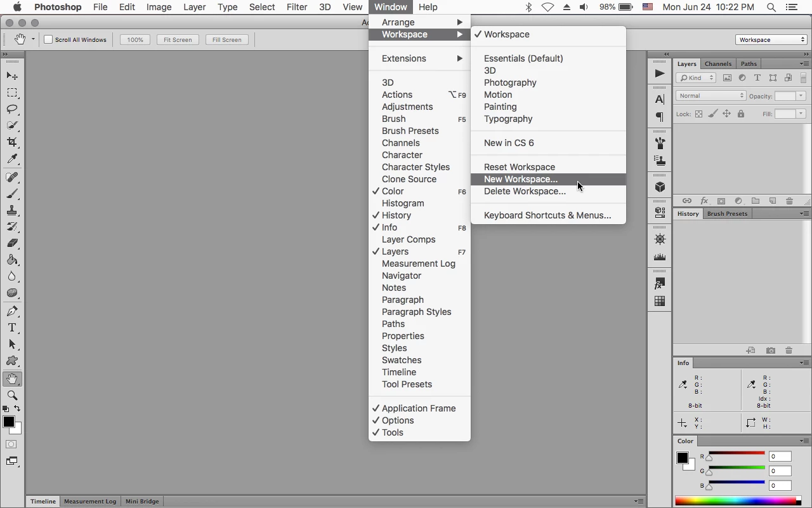This screenshot has width=812, height=508.
Task: Swap foreground and background colors icon
Action: 17,409
